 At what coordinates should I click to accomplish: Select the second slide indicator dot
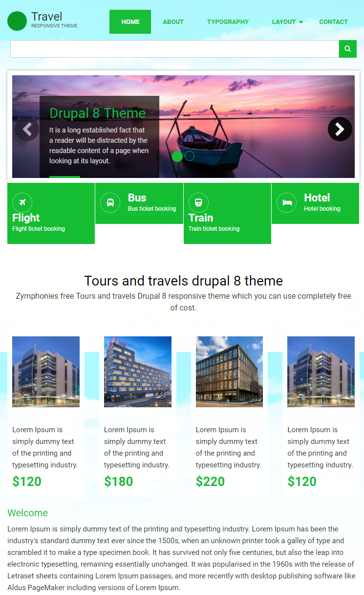pos(190,156)
